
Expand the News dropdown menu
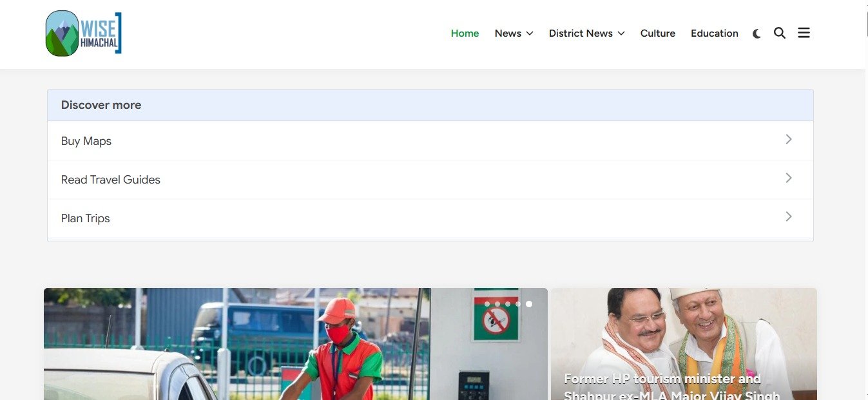point(514,33)
